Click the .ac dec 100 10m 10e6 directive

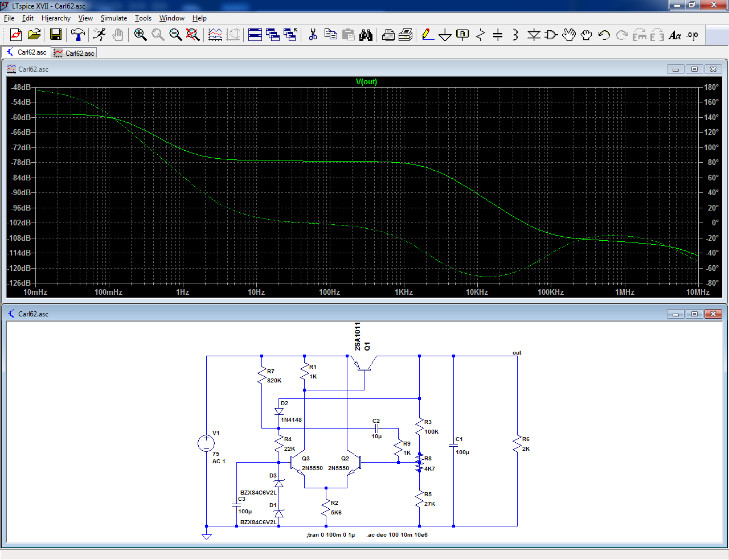pyautogui.click(x=397, y=535)
